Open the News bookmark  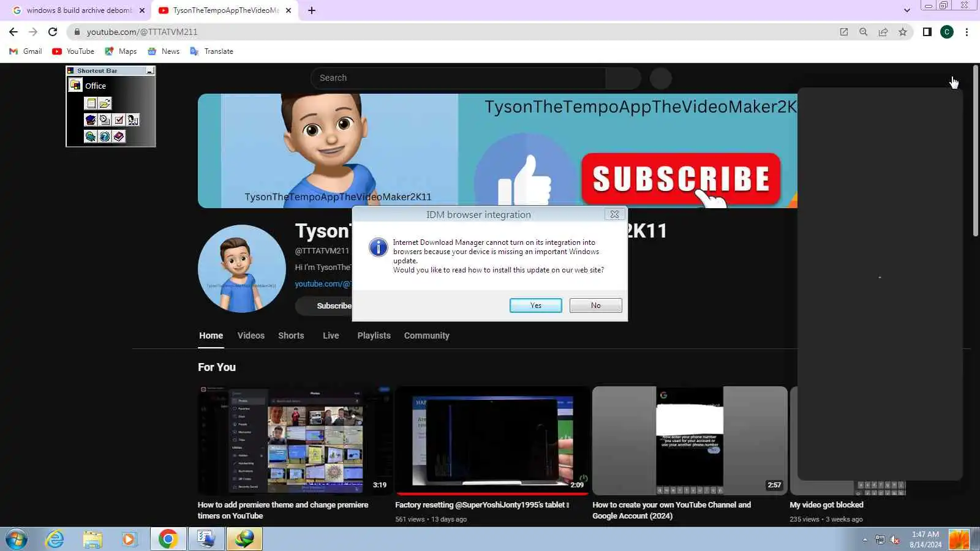[164, 51]
